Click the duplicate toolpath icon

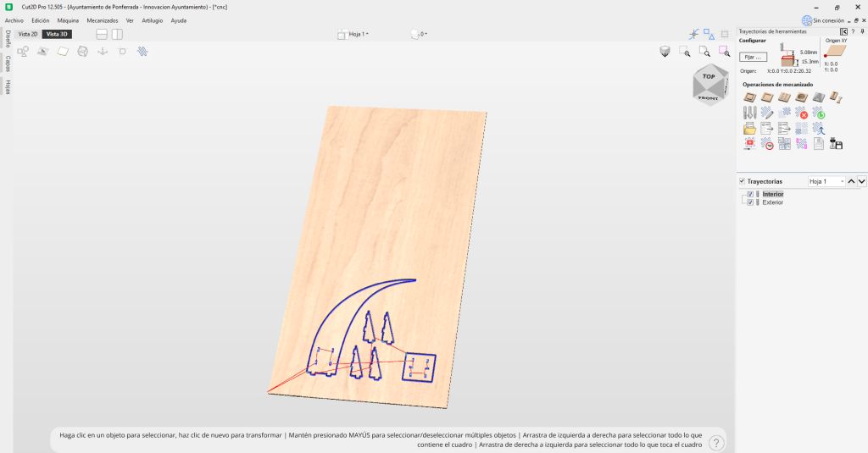click(784, 113)
